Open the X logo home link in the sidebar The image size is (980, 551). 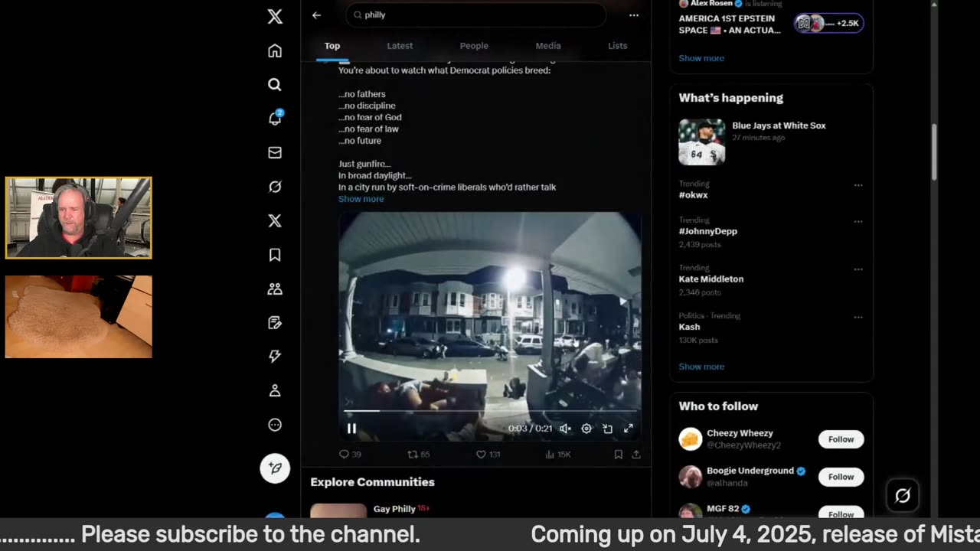[x=275, y=17]
